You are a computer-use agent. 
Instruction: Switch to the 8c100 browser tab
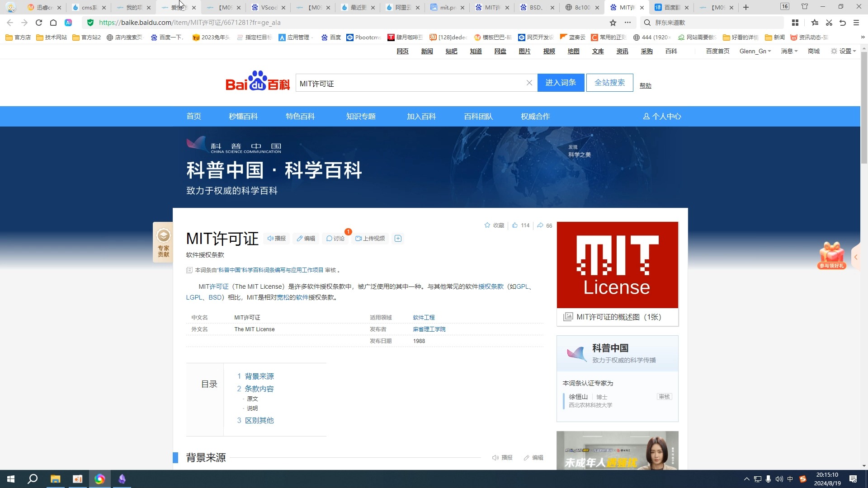click(x=582, y=7)
